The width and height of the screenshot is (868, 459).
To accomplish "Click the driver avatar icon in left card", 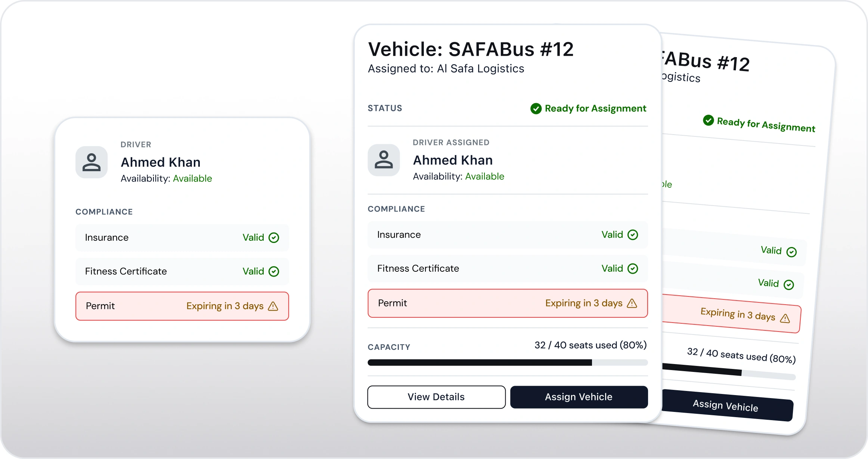I will point(92,162).
